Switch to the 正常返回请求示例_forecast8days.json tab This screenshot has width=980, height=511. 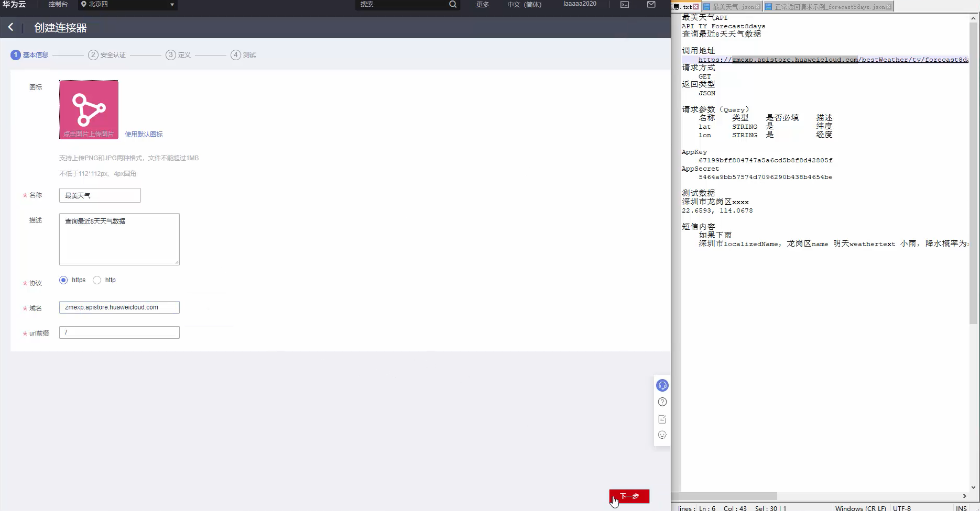click(x=829, y=7)
